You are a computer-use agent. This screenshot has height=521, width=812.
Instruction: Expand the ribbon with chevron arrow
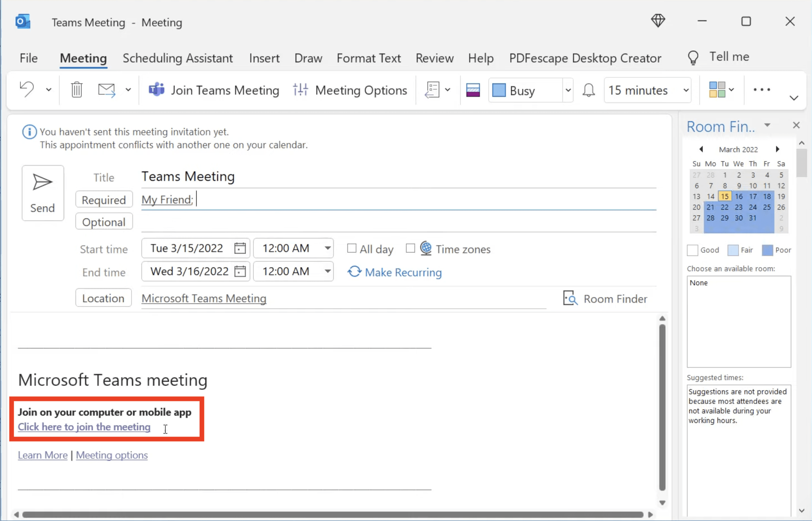tap(794, 98)
